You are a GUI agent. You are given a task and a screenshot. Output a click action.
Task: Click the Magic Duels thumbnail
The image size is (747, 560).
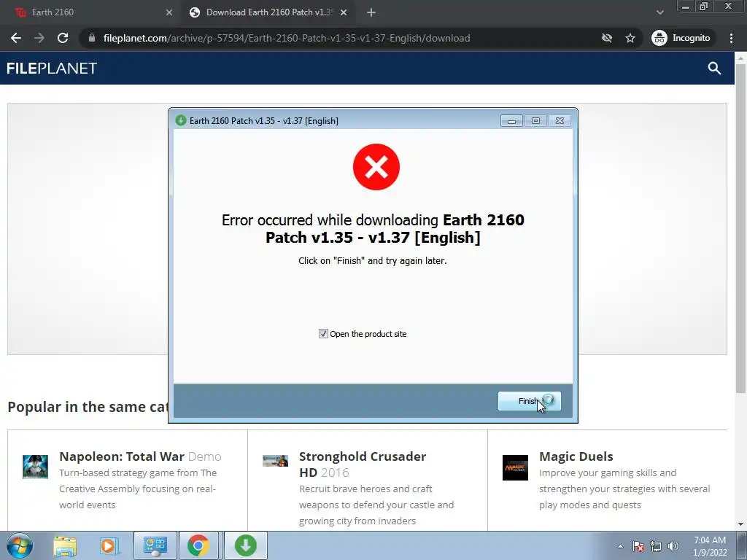515,467
